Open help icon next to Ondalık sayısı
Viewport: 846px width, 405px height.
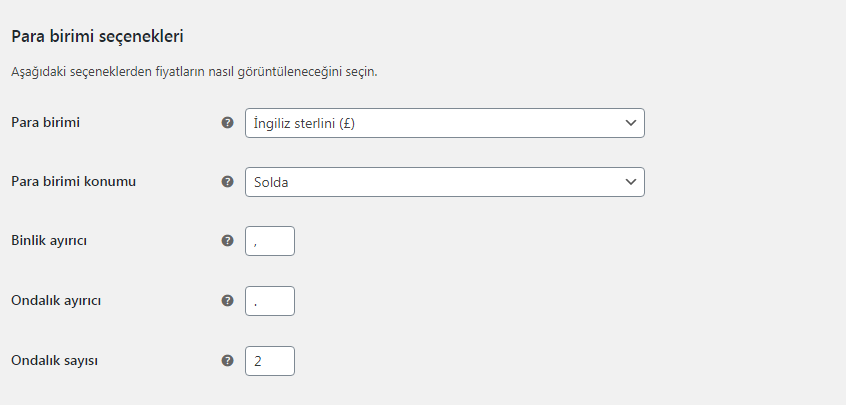tap(228, 360)
